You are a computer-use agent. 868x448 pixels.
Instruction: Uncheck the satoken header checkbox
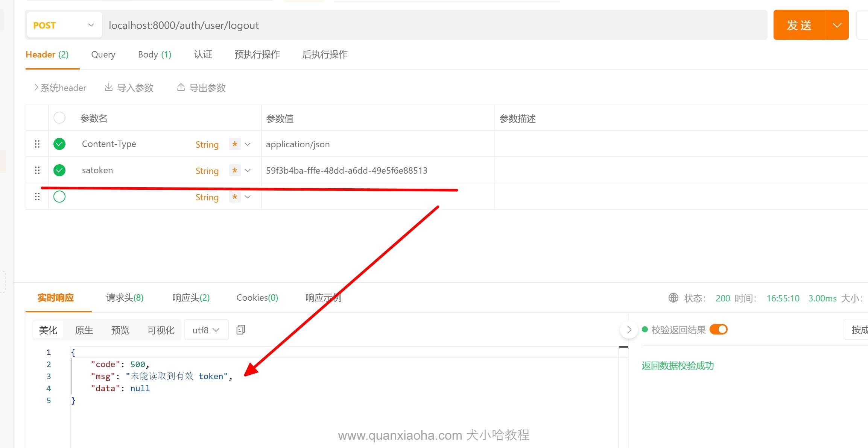[59, 170]
